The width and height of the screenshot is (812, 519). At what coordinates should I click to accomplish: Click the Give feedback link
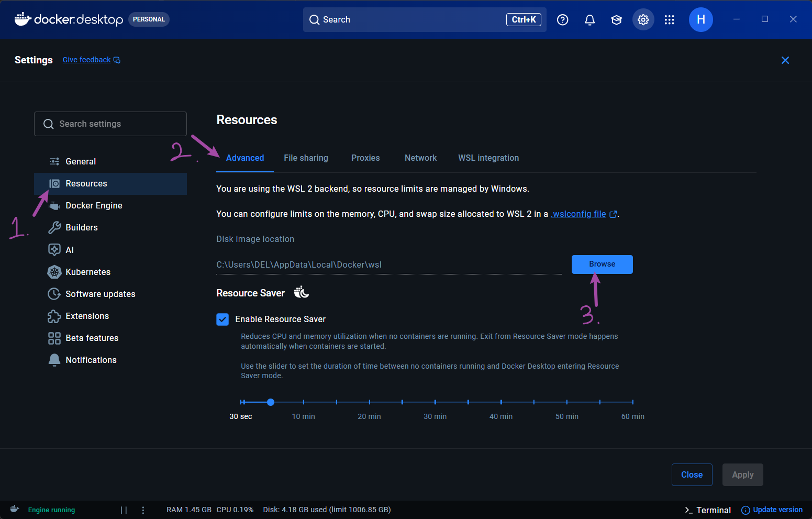[x=91, y=60]
